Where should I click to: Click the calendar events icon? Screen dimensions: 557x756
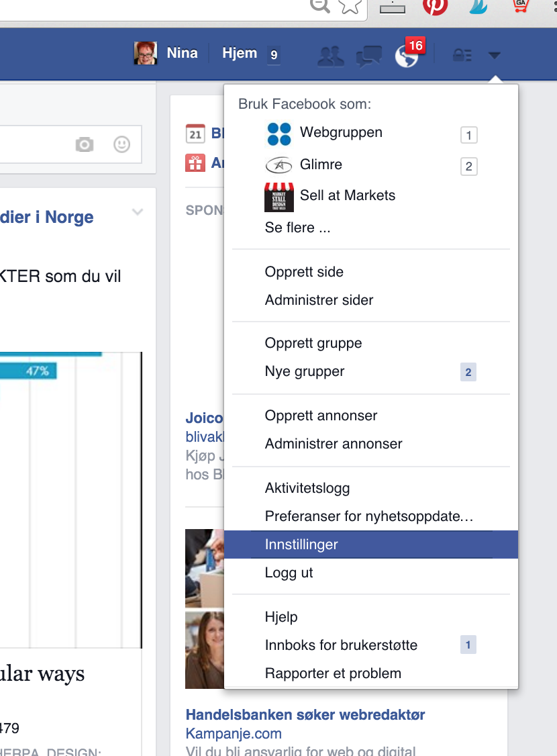[x=195, y=134]
